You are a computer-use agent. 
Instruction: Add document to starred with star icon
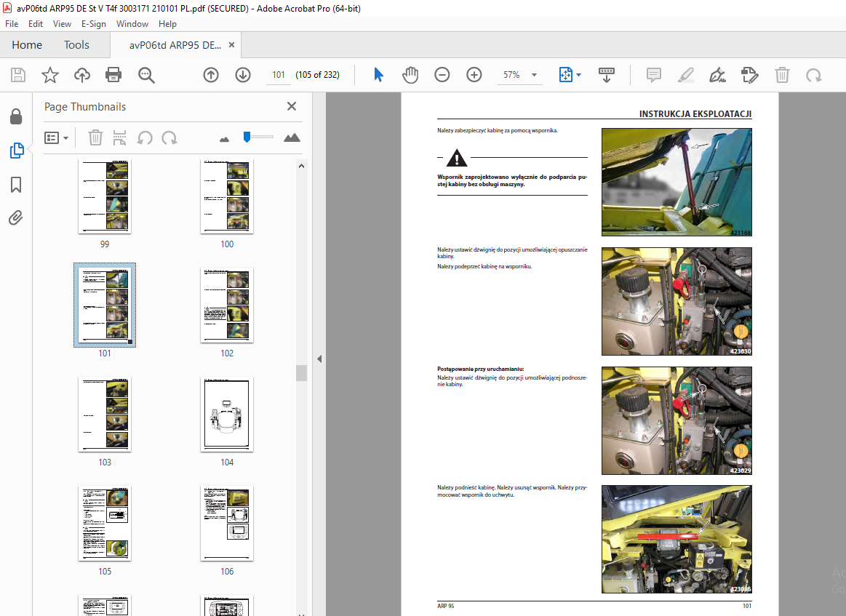click(50, 75)
